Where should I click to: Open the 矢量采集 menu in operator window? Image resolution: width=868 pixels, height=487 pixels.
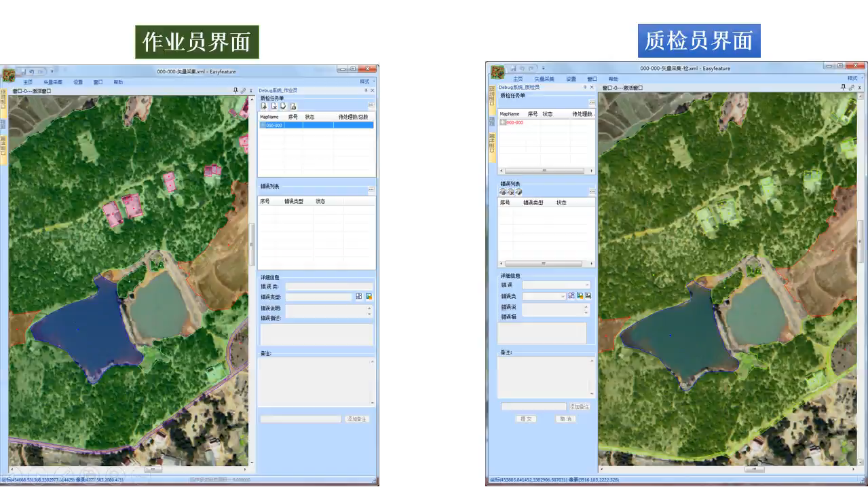[x=53, y=82]
